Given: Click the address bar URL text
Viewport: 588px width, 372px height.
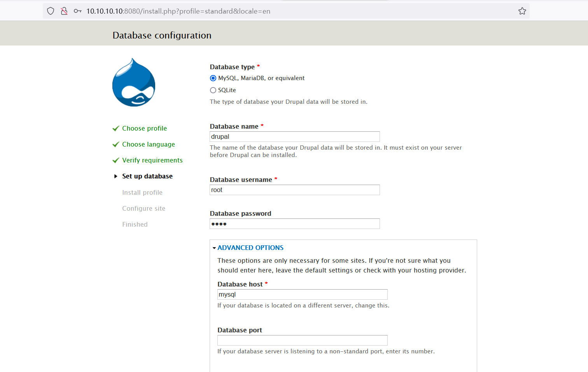Looking at the screenshot, I should 178,11.
